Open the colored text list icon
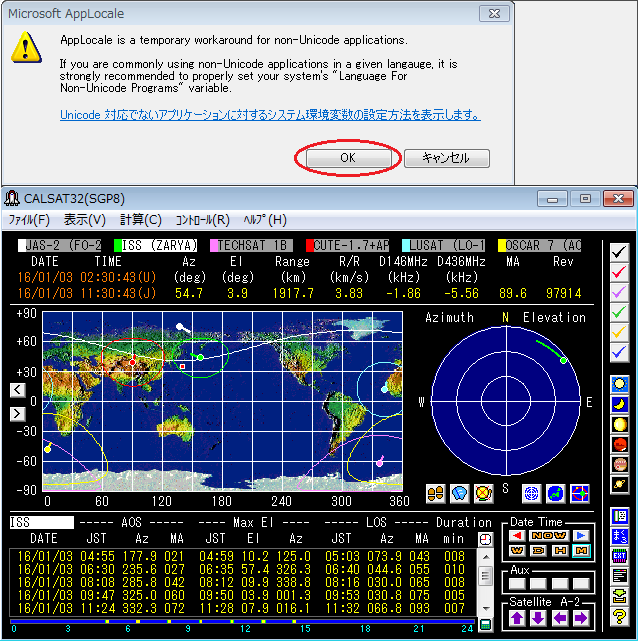The height and width of the screenshot is (641, 638). 620,576
